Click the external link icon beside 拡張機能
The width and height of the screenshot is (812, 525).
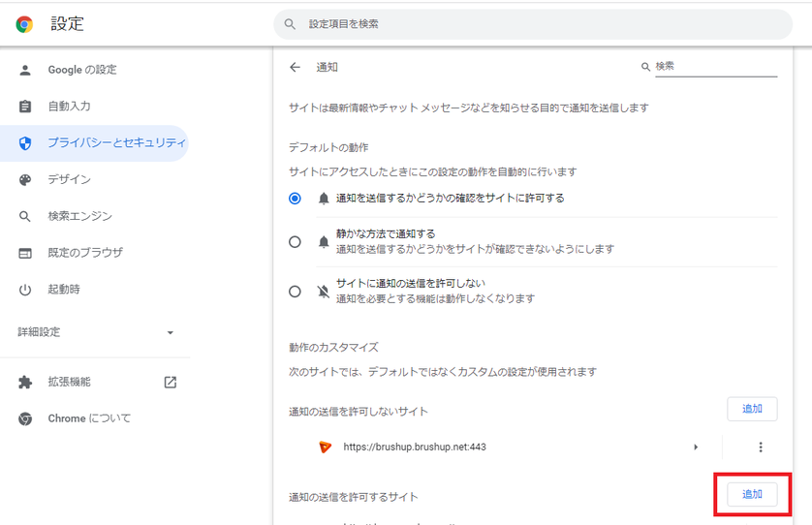[x=171, y=382]
